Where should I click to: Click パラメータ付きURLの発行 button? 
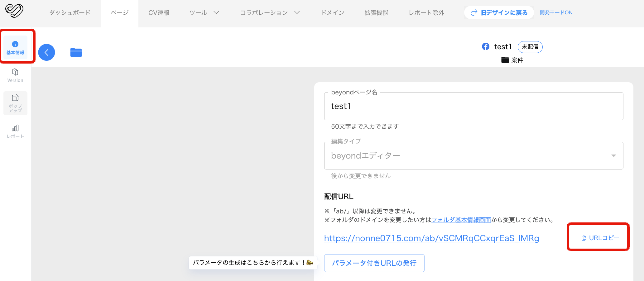374,263
